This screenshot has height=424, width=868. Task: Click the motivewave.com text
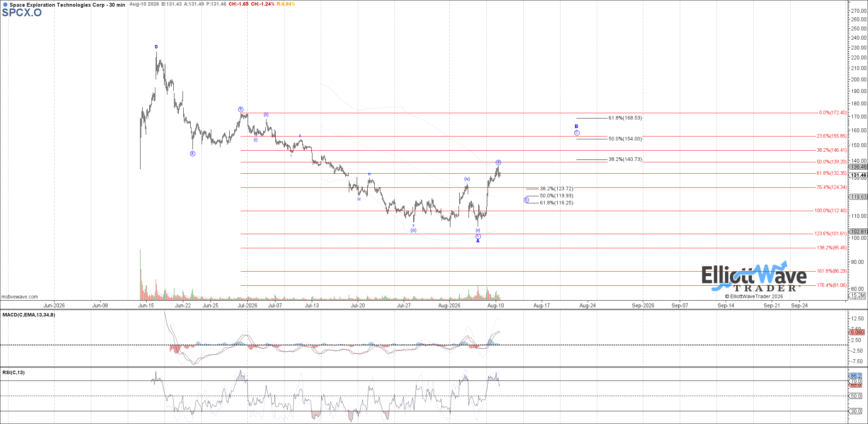[x=19, y=297]
